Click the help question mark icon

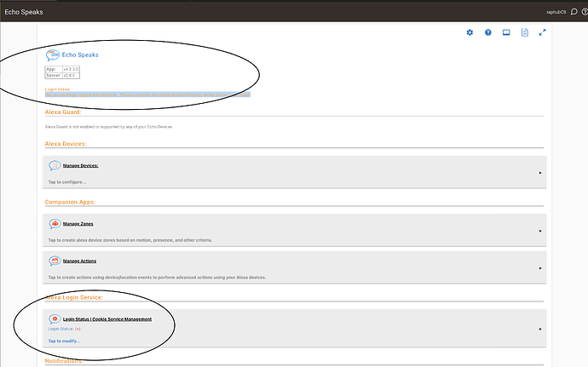pos(488,32)
